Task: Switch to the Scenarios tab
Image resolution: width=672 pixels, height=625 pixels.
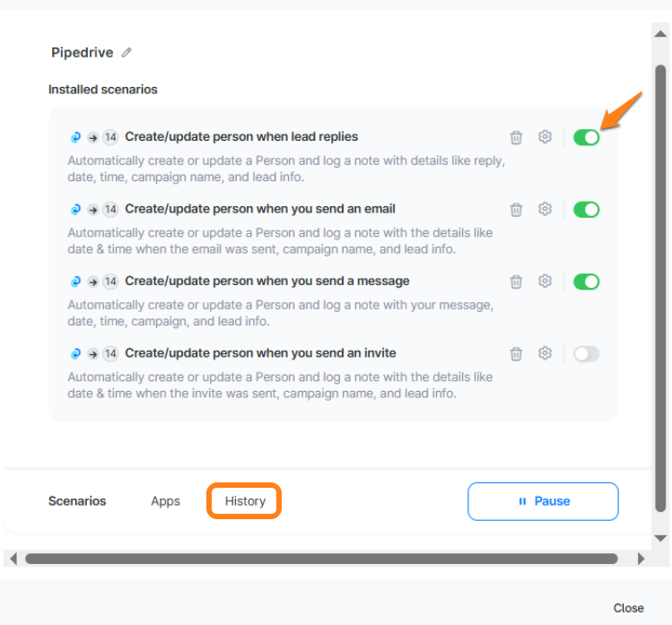Action: point(77,501)
